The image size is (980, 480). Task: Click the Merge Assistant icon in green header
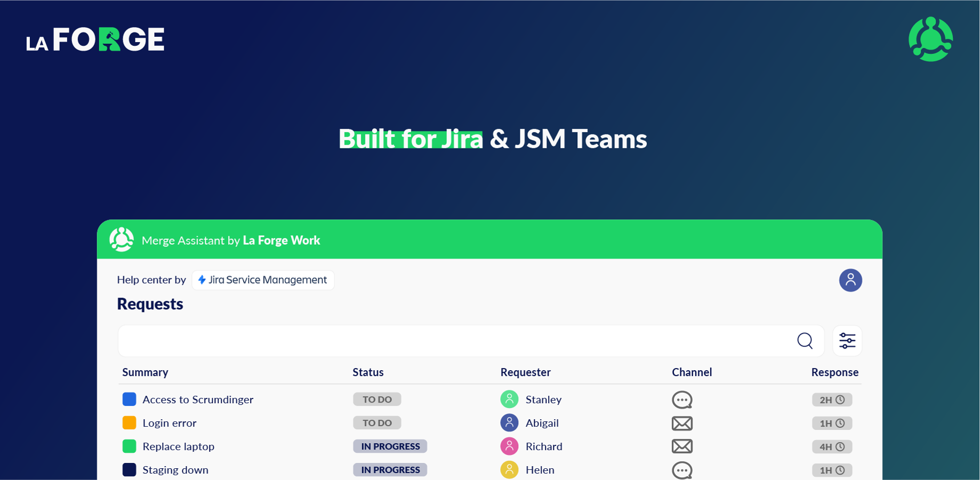pyautogui.click(x=122, y=239)
